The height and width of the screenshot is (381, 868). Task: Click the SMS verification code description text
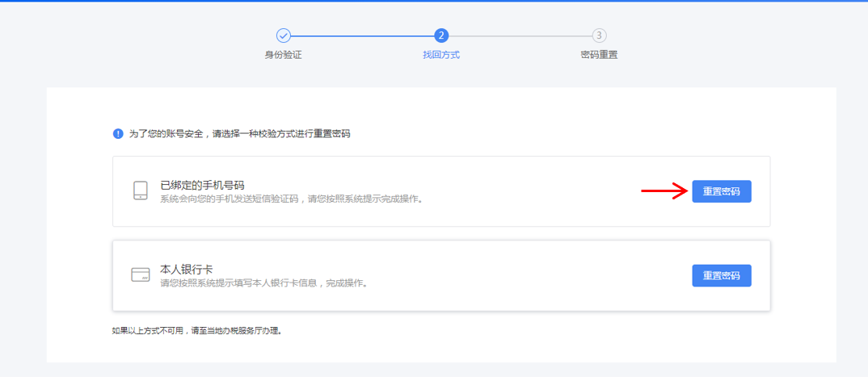291,199
